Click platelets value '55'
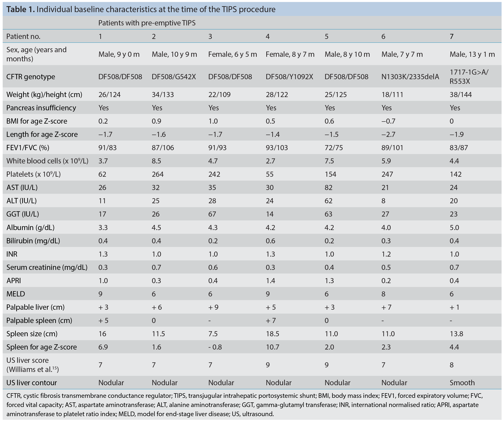The height and width of the screenshot is (423, 504). point(270,174)
